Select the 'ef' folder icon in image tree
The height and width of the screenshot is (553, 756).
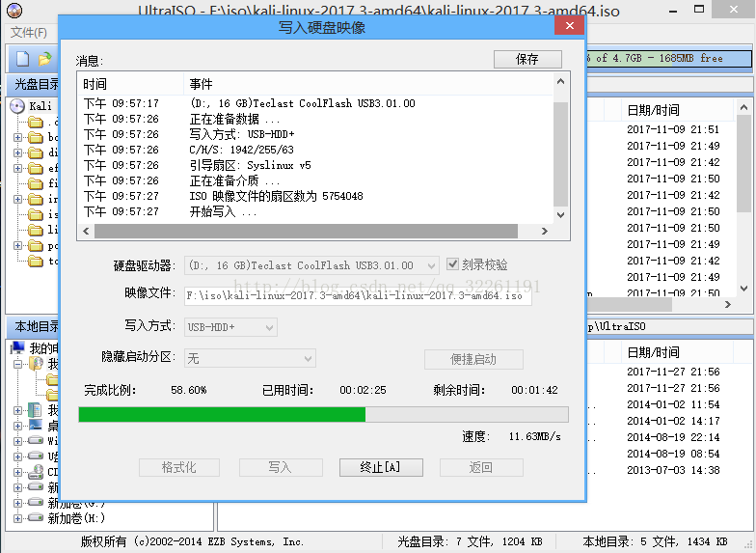click(x=36, y=168)
